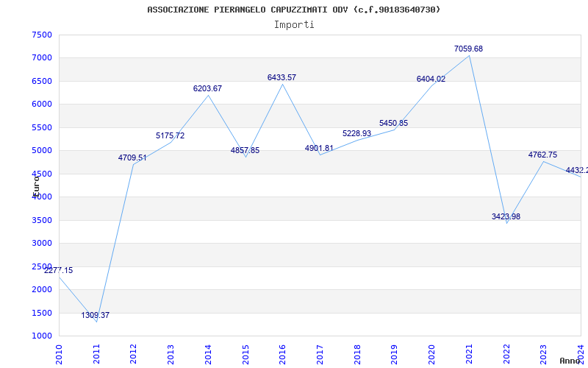Select the 4857.85 data label
Screen dimensions: 588x368
[x=245, y=151]
